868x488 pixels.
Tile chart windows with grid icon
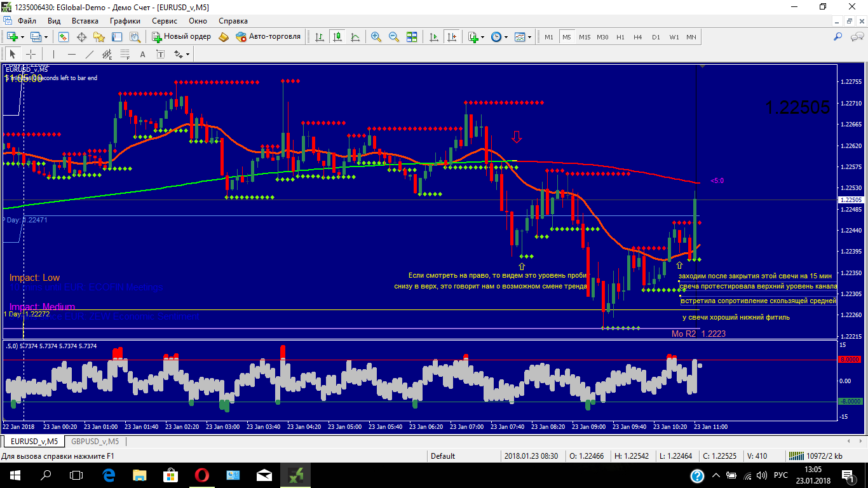pos(412,37)
